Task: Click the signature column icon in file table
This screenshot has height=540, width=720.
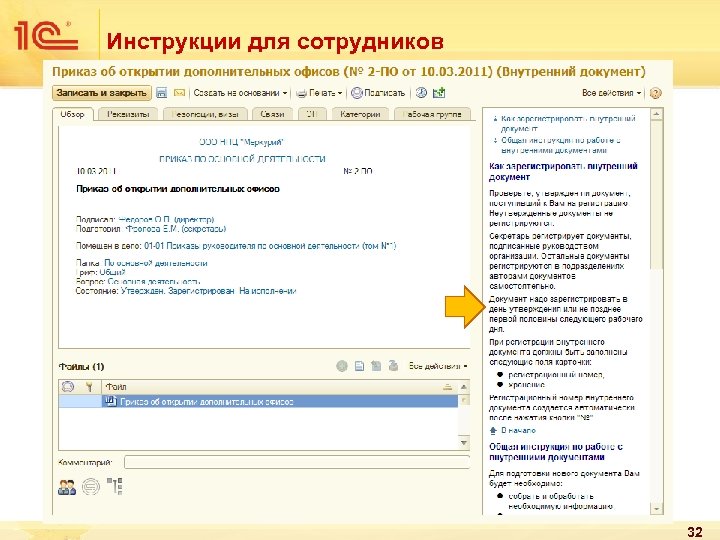Action: [x=68, y=387]
